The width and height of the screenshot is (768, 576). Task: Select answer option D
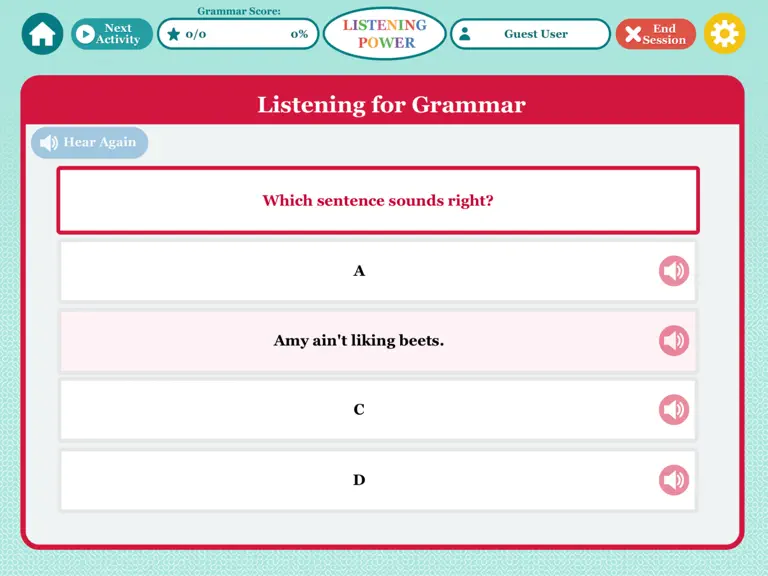378,480
